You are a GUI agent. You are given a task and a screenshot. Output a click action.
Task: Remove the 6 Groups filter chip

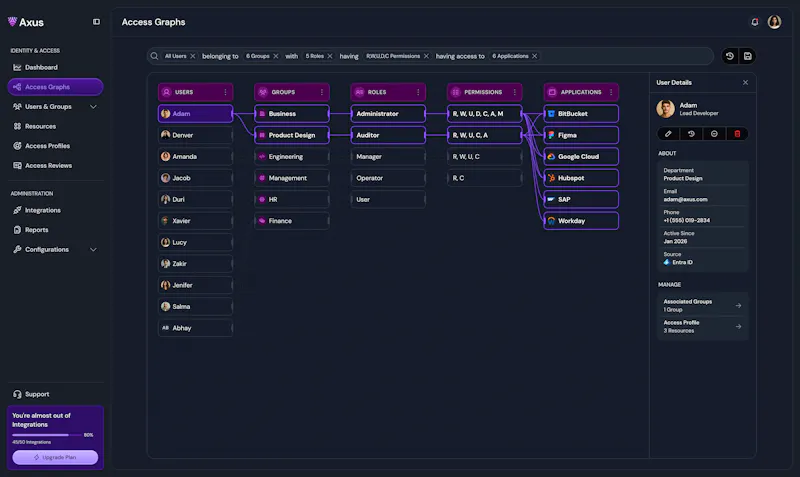(x=276, y=56)
